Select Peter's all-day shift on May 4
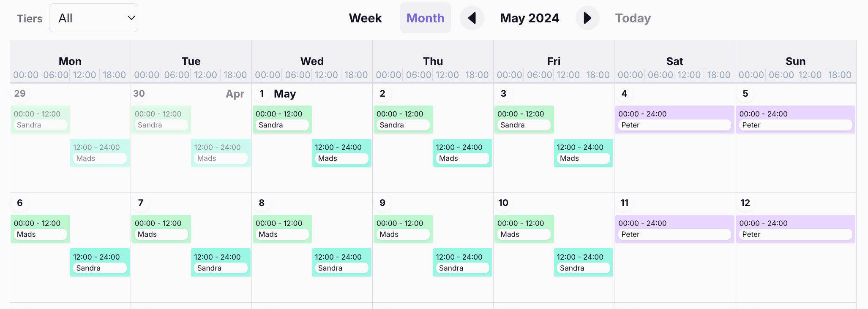Screen dimensions: 868x309 click(674, 119)
